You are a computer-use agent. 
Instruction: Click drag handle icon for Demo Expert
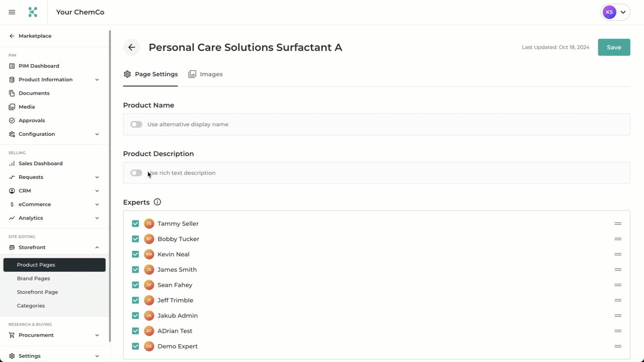click(x=618, y=346)
